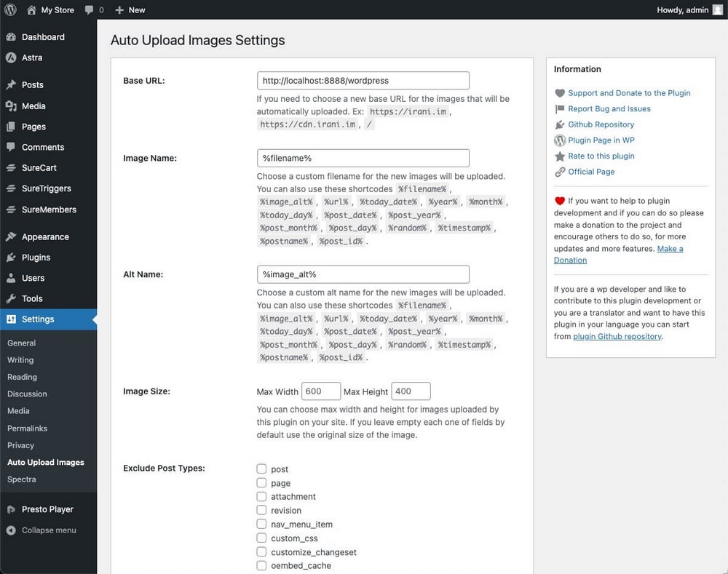Click the flag icon beside Report Bug
This screenshot has height=574, width=728.
560,109
